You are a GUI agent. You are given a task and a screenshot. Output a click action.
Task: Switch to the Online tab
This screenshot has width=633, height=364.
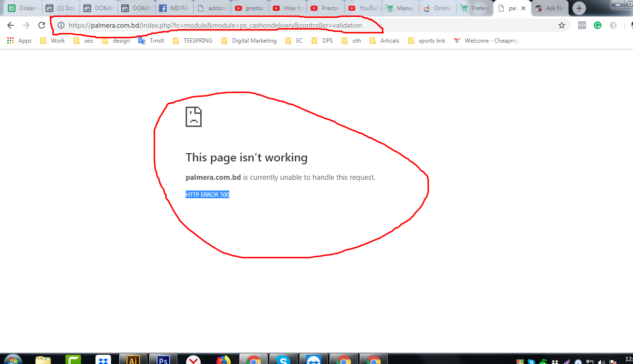point(438,8)
